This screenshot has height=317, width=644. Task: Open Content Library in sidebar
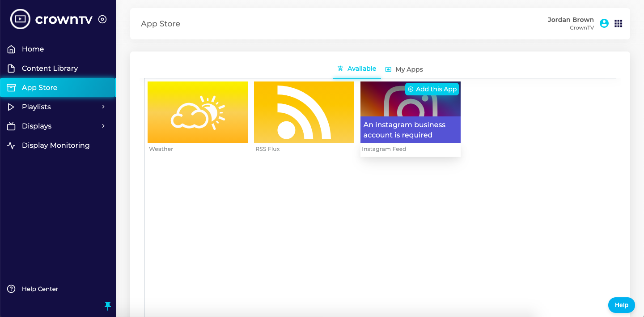[58, 69]
